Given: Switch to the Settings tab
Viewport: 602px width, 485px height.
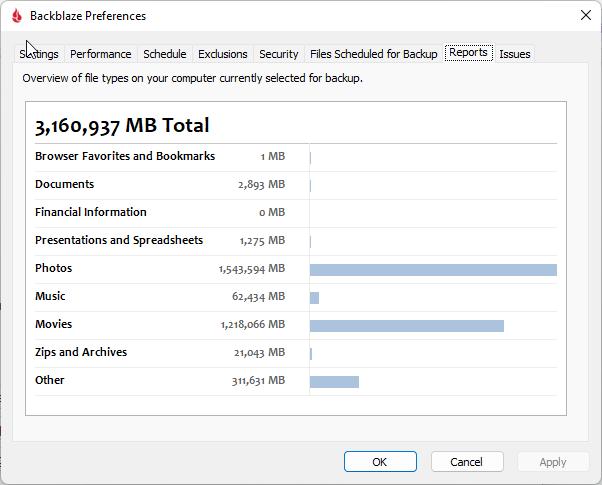Looking at the screenshot, I should click(x=39, y=54).
